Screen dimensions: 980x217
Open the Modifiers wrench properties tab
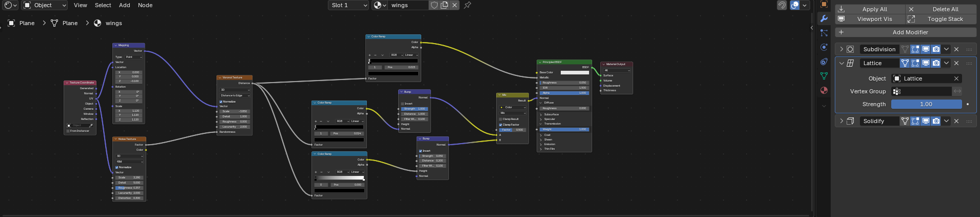pos(824,18)
